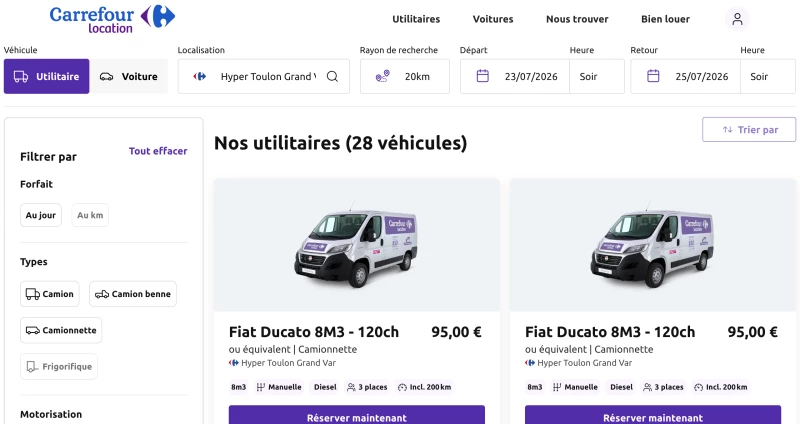Viewport: 800px width, 424px height.
Task: Toggle the Camionnette type filter
Action: [61, 330]
